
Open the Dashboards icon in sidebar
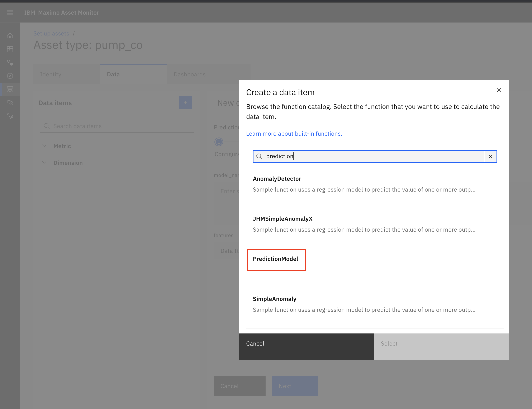click(10, 49)
